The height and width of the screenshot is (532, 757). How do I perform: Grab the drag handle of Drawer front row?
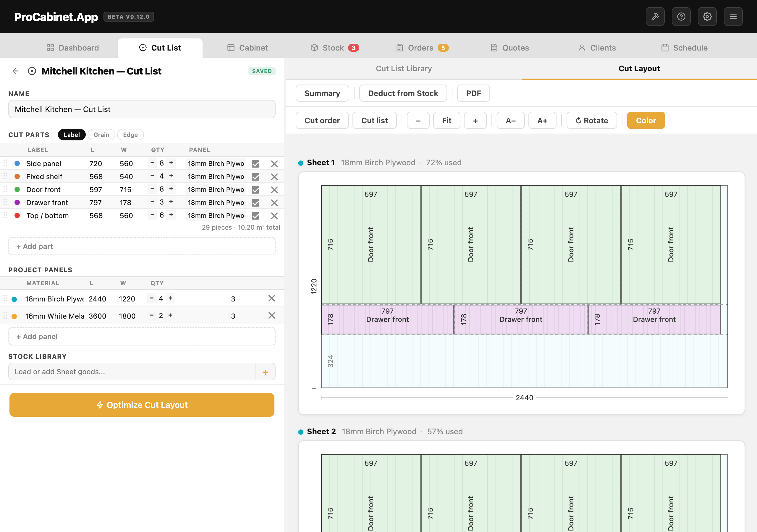click(x=5, y=202)
